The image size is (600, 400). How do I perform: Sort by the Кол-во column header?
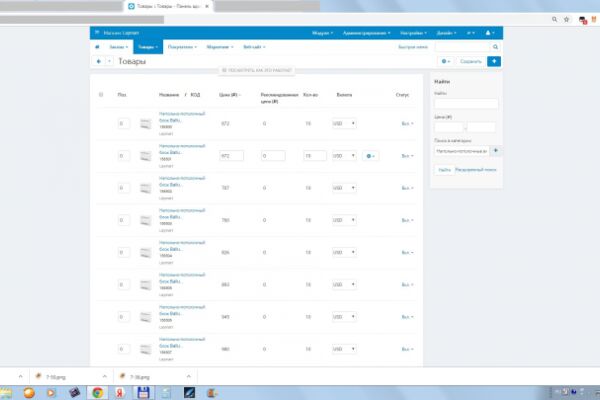[x=310, y=95]
